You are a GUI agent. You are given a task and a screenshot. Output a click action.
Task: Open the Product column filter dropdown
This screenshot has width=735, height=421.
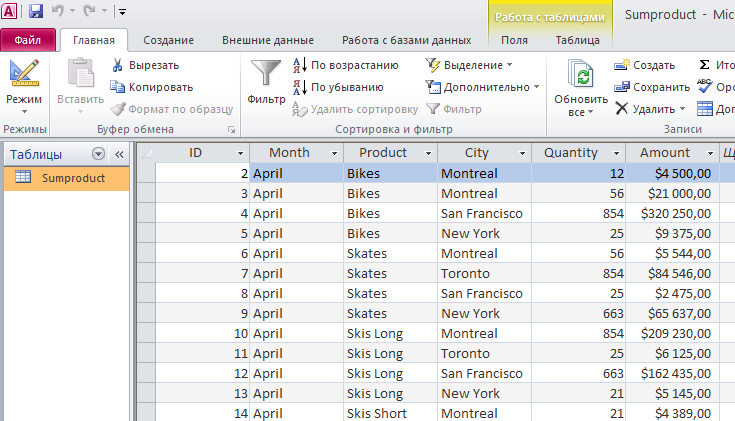point(427,153)
